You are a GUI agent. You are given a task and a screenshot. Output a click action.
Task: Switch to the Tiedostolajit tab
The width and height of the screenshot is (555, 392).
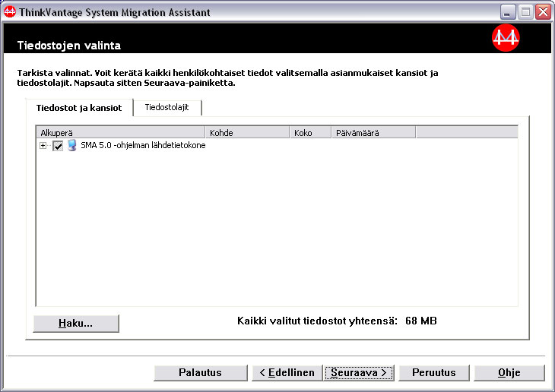coord(166,108)
